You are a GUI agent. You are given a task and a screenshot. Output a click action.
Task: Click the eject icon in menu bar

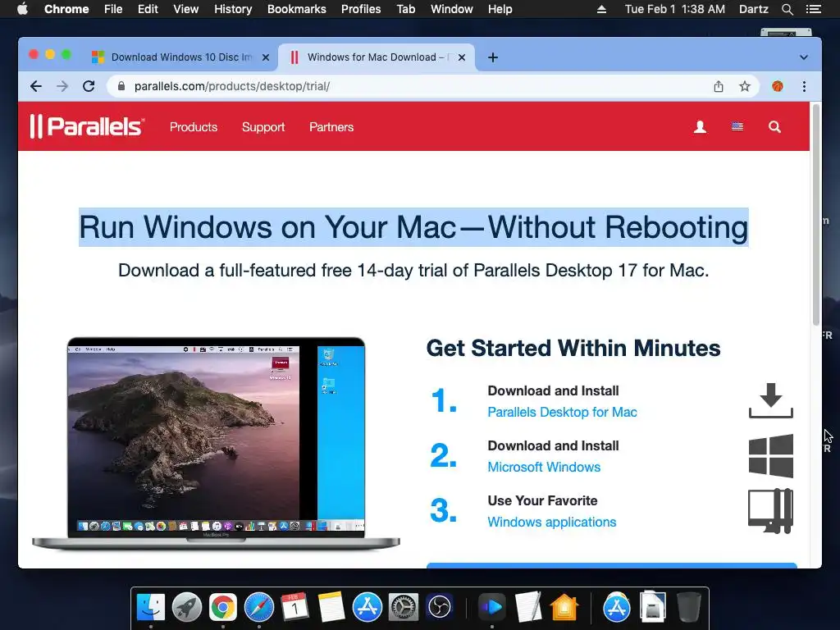click(x=601, y=9)
